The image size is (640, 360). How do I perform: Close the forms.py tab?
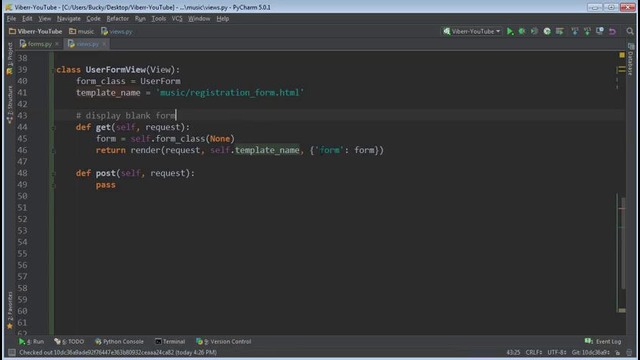(x=57, y=44)
